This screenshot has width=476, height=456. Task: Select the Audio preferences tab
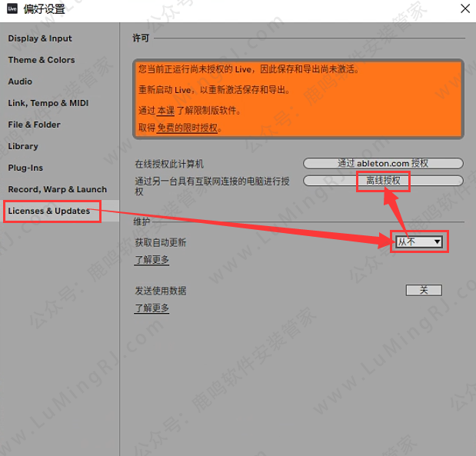(x=20, y=82)
